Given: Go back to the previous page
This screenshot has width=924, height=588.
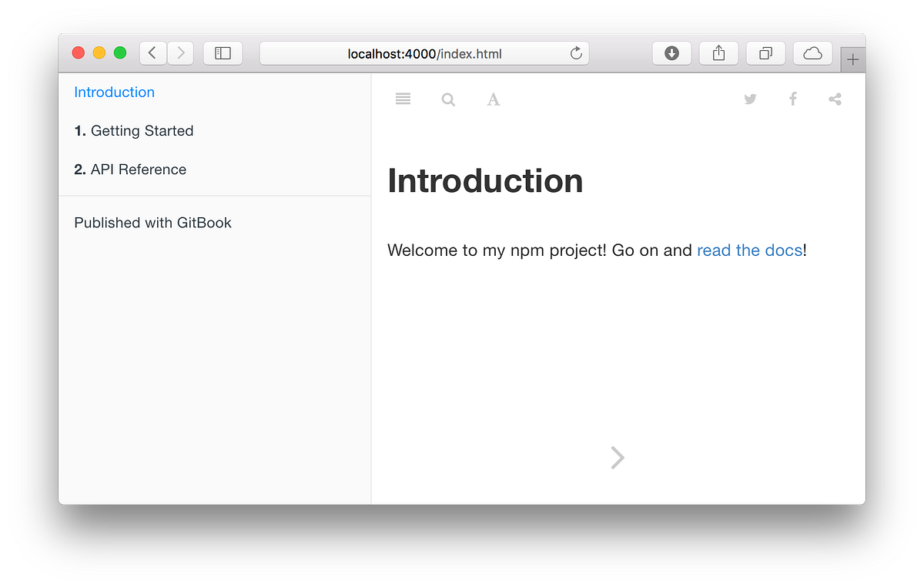Looking at the screenshot, I should tap(152, 52).
